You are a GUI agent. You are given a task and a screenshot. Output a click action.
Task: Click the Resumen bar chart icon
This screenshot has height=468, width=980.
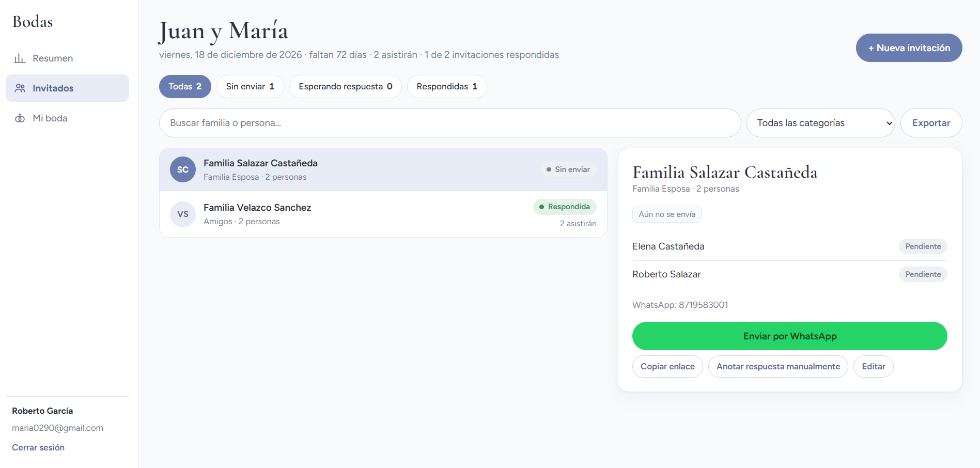coord(20,58)
